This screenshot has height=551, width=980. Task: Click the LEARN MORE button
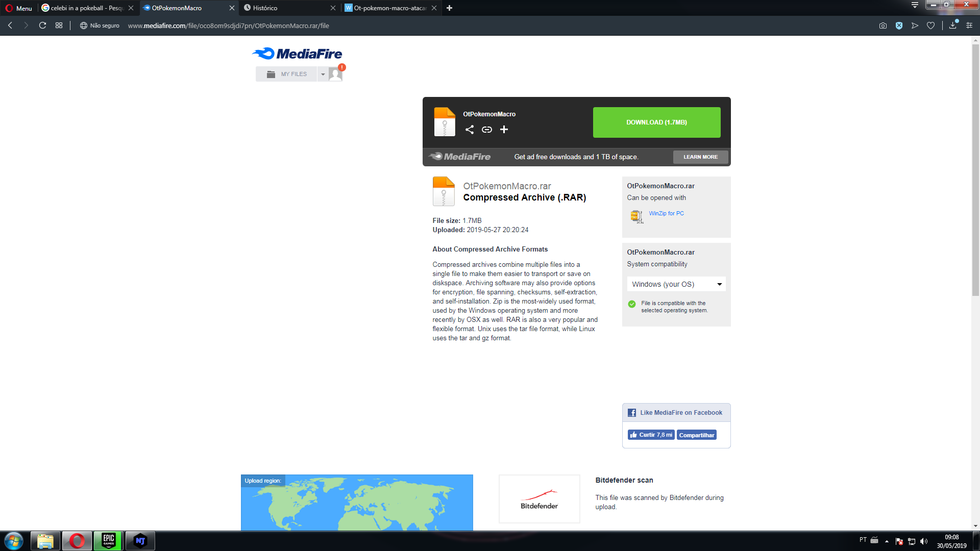click(x=700, y=157)
